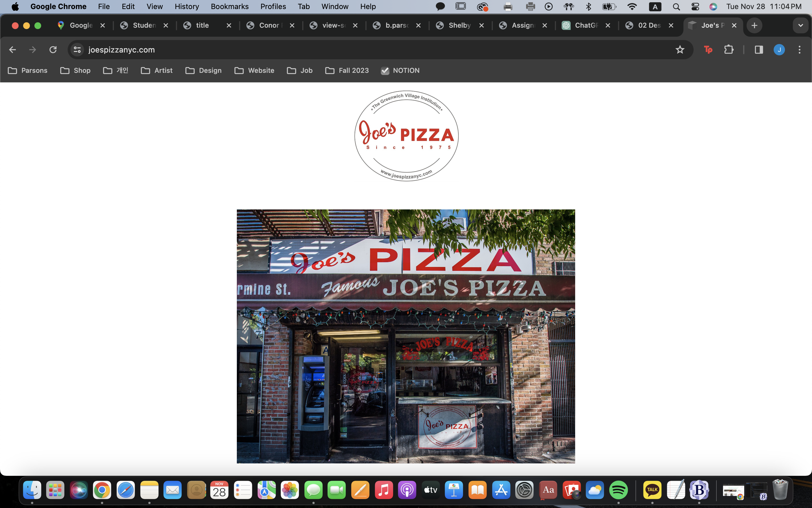Open the View menu
The height and width of the screenshot is (508, 812).
pos(155,7)
